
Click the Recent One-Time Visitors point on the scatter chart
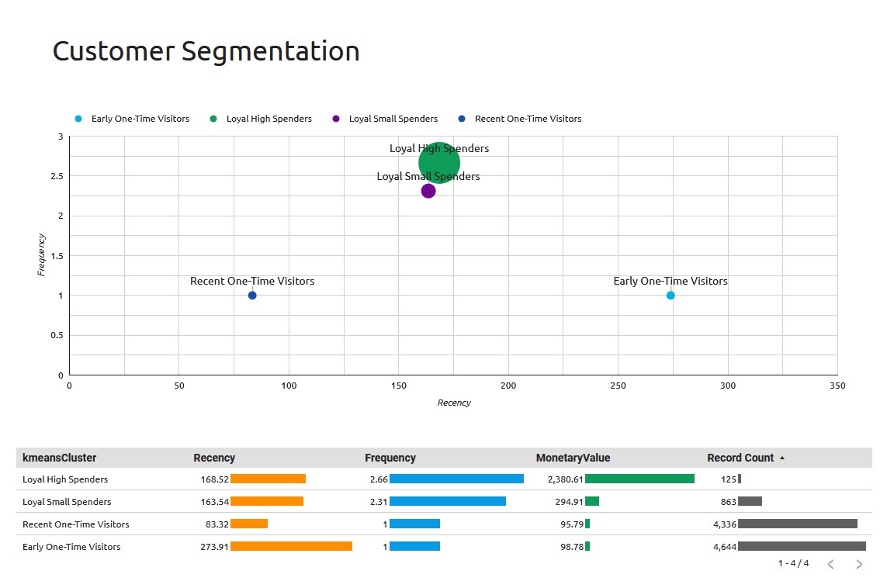[251, 295]
